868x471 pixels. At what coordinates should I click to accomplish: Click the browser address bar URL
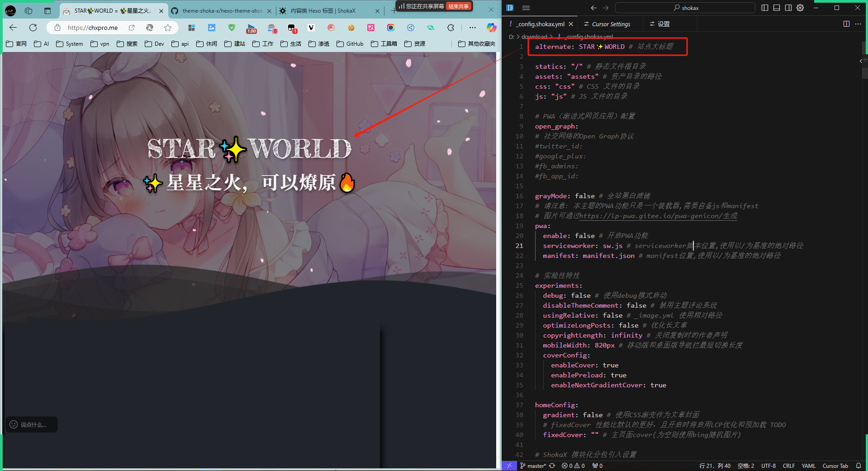pos(93,28)
